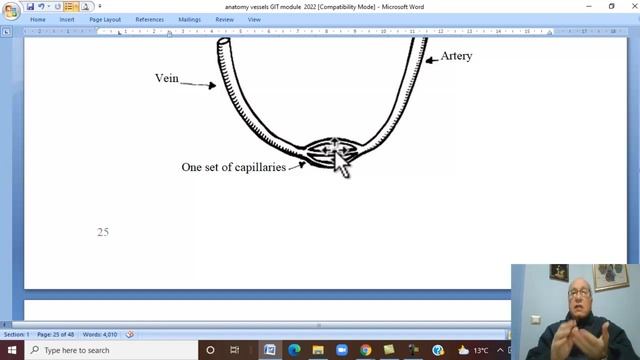Click the Save icon in Quick Access Toolbar
This screenshot has width=640, height=360.
click(x=30, y=7)
